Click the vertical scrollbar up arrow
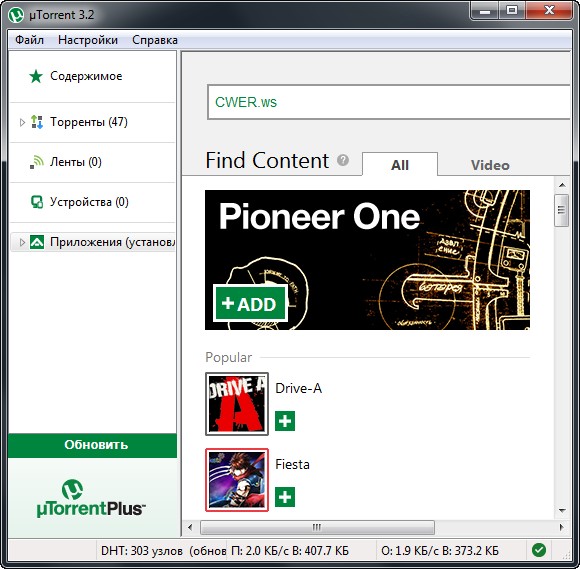This screenshot has width=580, height=569. pos(562,185)
